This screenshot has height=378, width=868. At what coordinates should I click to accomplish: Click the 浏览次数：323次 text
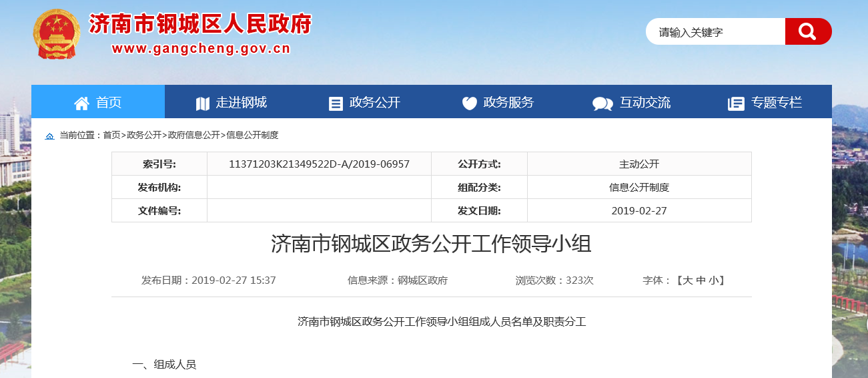click(x=554, y=280)
